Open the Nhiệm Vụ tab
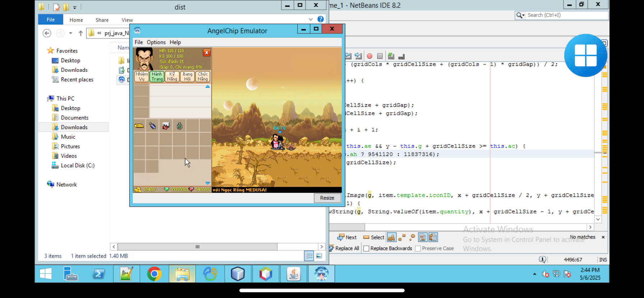This screenshot has height=298, width=644. coord(142,76)
